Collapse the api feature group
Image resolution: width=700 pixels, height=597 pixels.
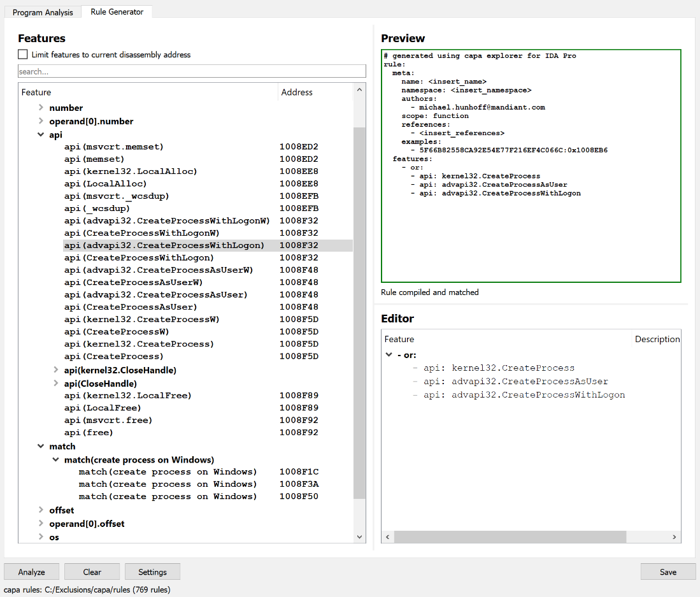(x=40, y=134)
